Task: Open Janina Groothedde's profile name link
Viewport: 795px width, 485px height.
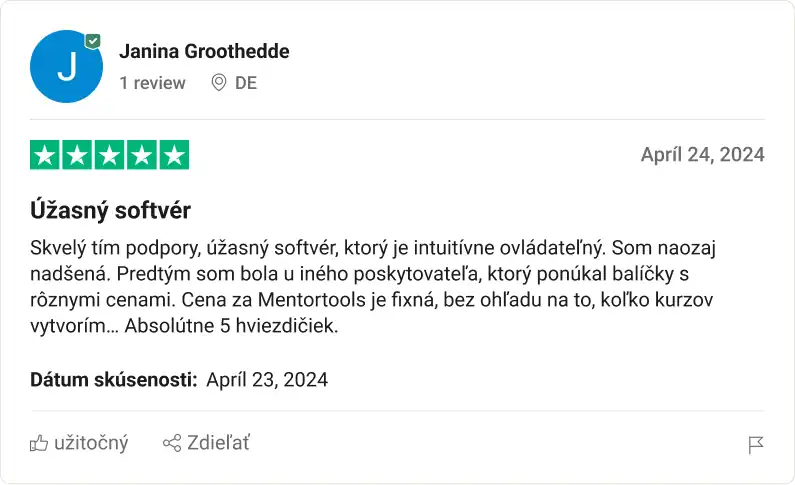Action: point(204,51)
